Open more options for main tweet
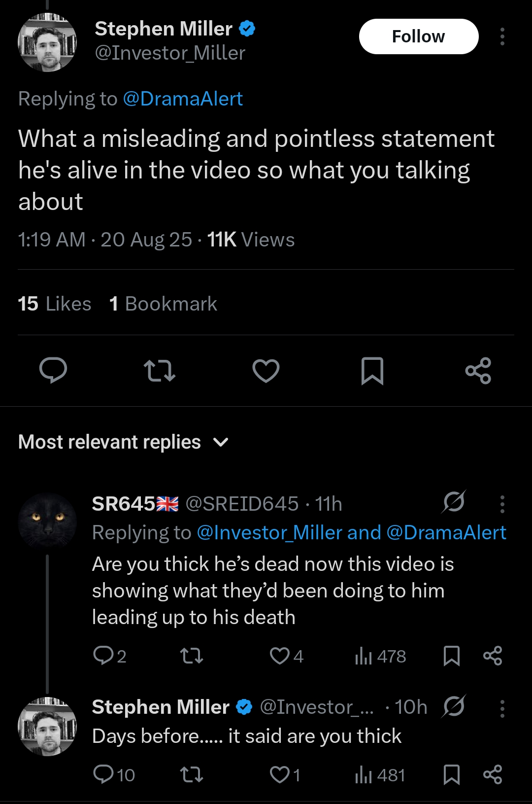This screenshot has width=532, height=804. pyautogui.click(x=502, y=36)
